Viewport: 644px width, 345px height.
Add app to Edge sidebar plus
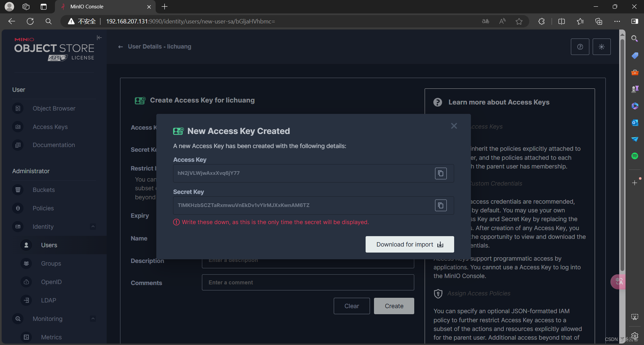[635, 183]
